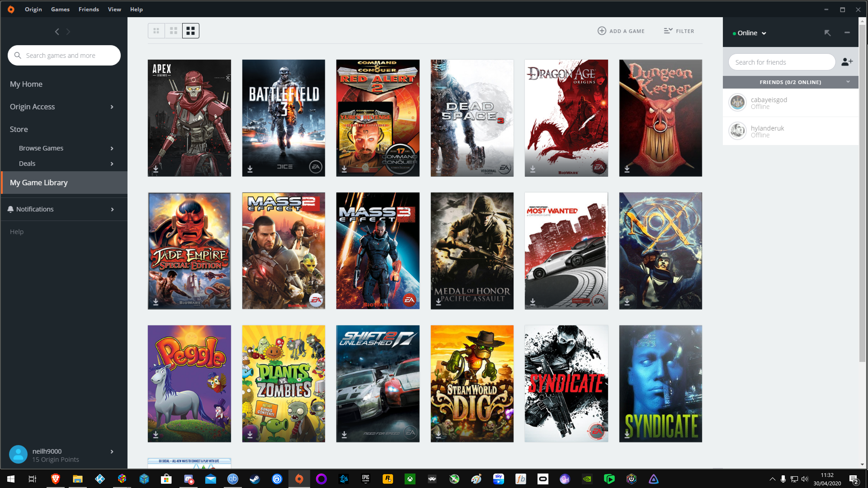Switch to medium tile view
Image resolution: width=868 pixels, height=488 pixels.
tap(174, 31)
